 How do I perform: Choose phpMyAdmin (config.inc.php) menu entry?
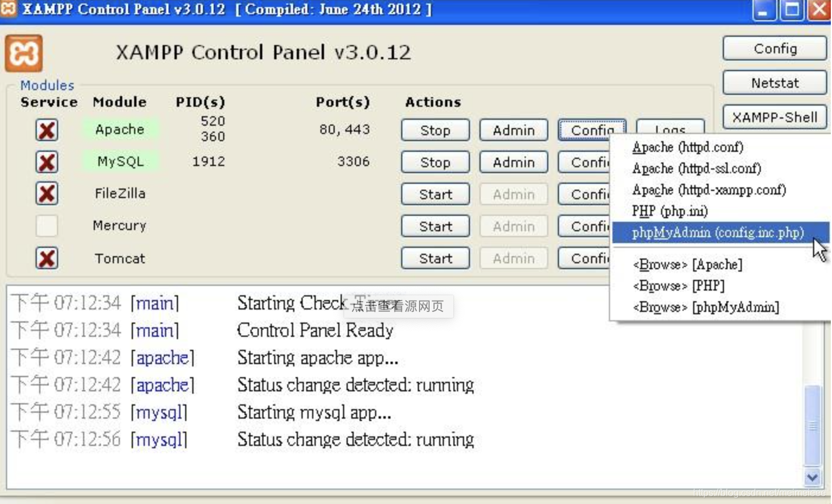[x=720, y=232]
